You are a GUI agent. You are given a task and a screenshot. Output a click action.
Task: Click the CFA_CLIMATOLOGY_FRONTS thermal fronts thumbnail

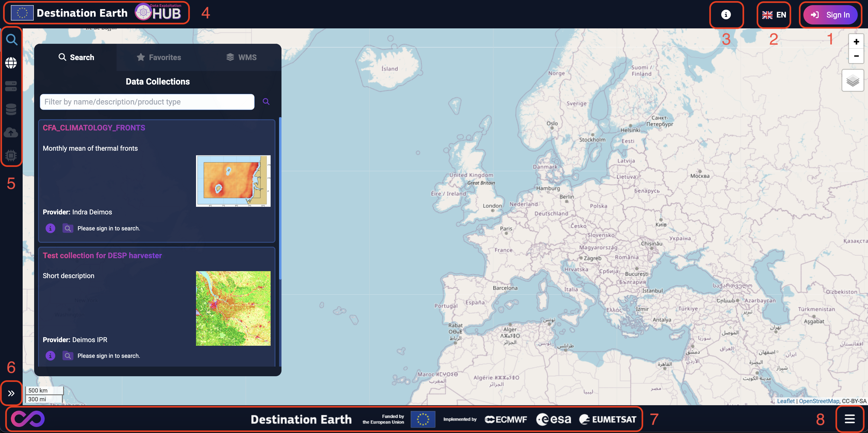(233, 181)
